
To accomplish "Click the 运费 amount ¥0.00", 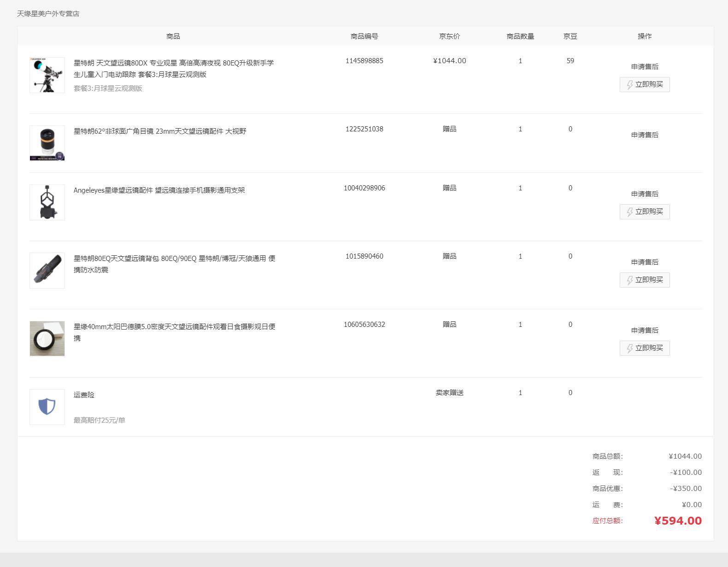I will 692,505.
